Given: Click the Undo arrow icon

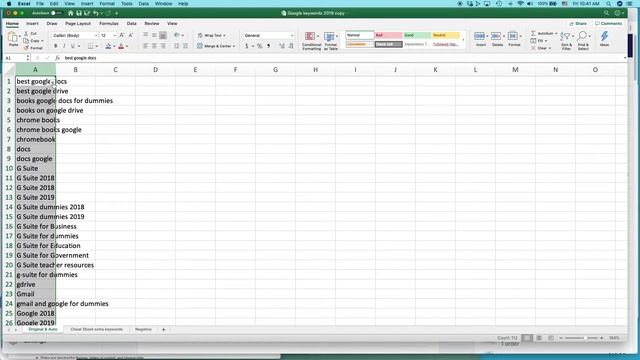Looking at the screenshot, I should tap(96, 13).
